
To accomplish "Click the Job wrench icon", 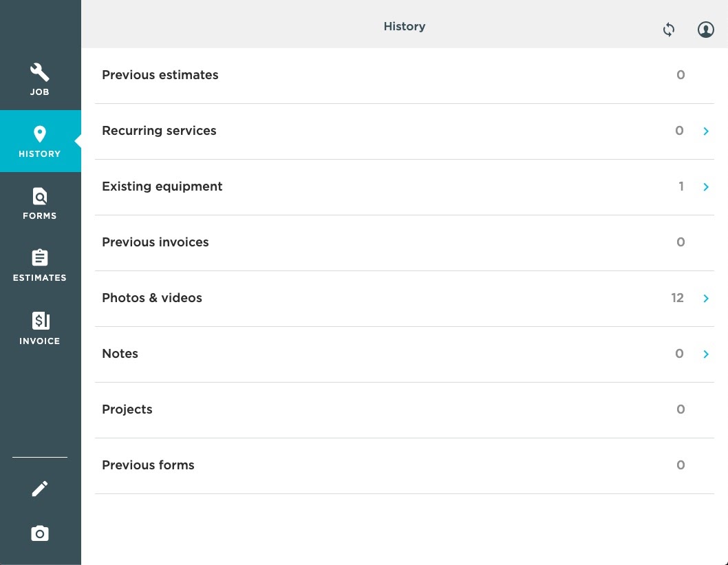I will (40, 72).
